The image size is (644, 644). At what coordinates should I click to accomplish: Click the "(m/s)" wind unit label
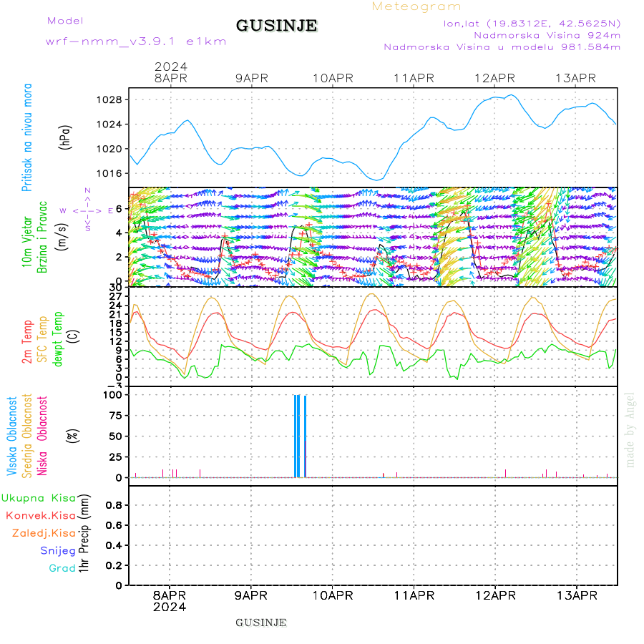pyautogui.click(x=62, y=237)
